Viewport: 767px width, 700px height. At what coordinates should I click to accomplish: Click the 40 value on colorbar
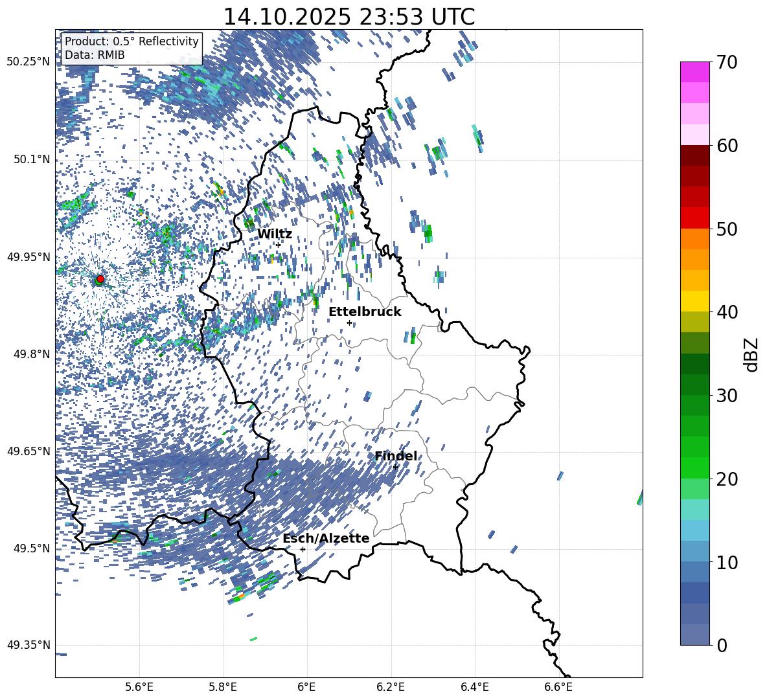726,312
